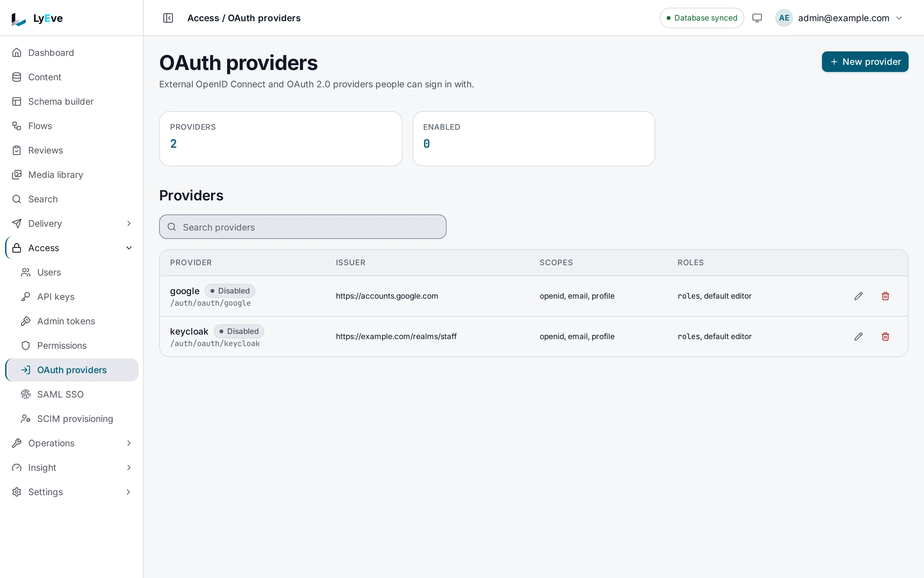Click the magnifier icon in Search providers
Screen dimensions: 924x578
(x=172, y=227)
